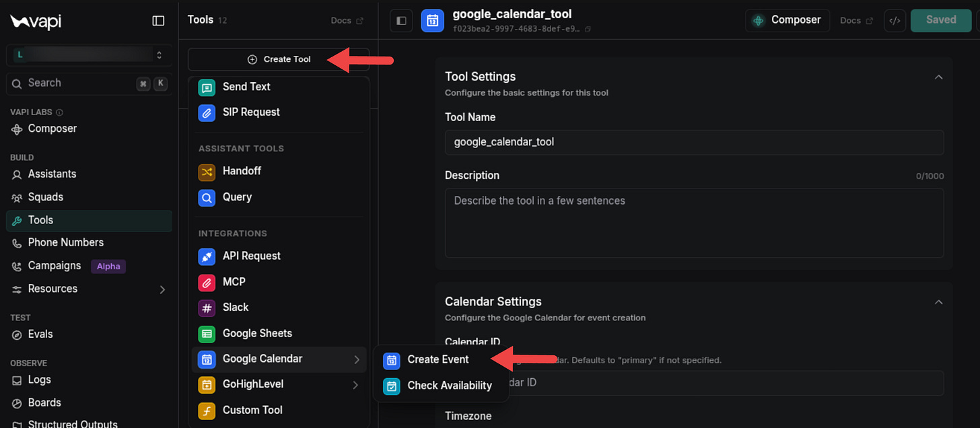Collapse the left sidebar panel icon
This screenshot has width=980, height=428.
coord(158,21)
